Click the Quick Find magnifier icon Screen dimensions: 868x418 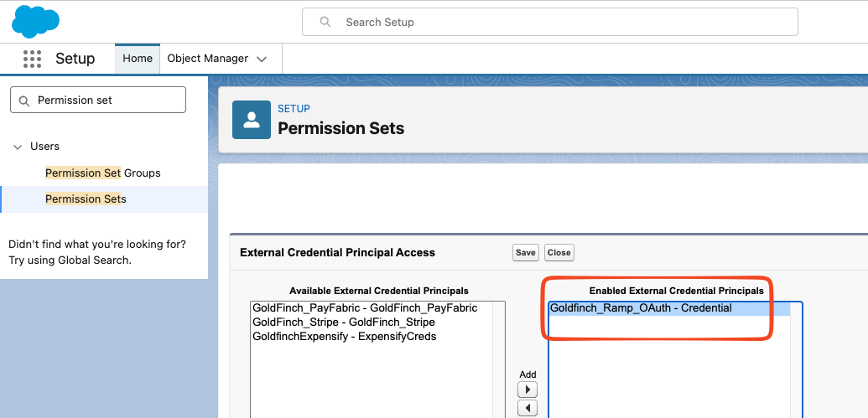coord(23,101)
